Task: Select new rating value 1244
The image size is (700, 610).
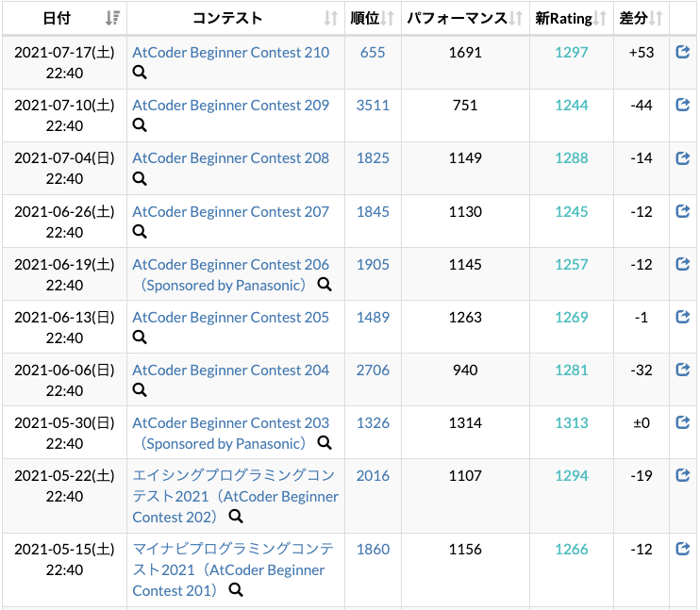Action: (x=572, y=106)
